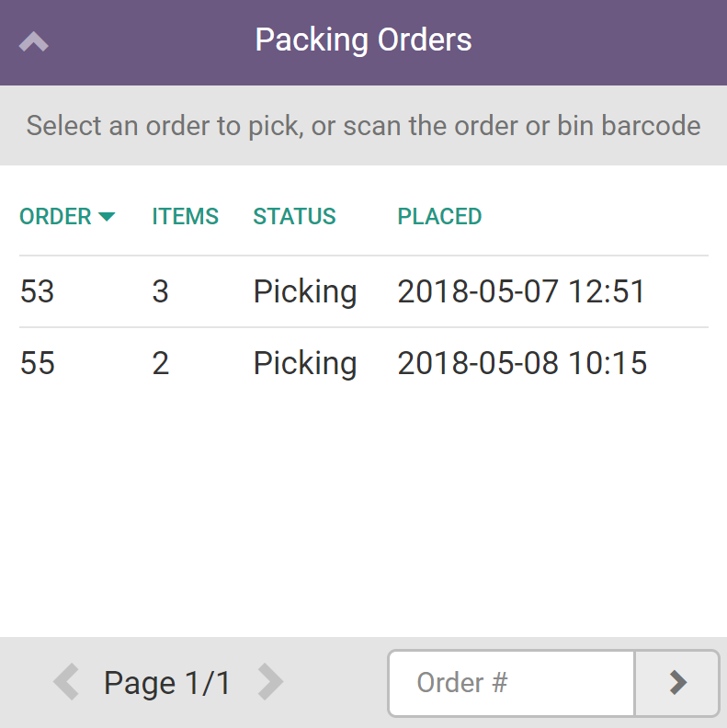The image size is (727, 728).
Task: Sort the list by ORDER column
Action: point(56,217)
